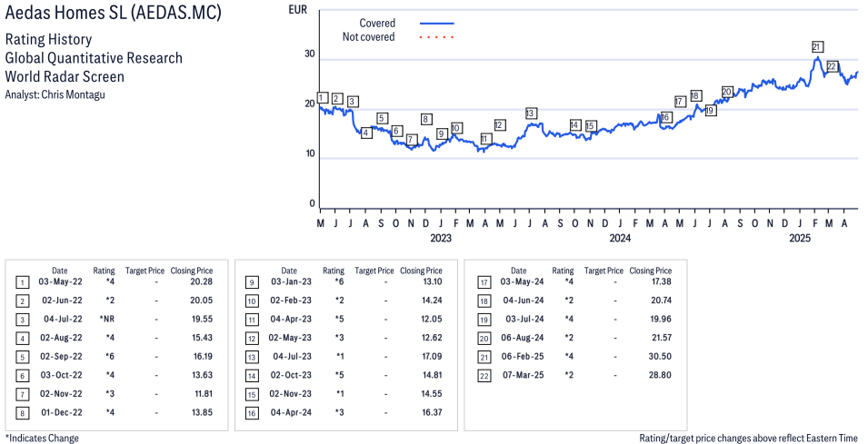Viewport: 868px width, 444px height.
Task: Click chart marker 21 near the price peak
Action: click(x=816, y=47)
